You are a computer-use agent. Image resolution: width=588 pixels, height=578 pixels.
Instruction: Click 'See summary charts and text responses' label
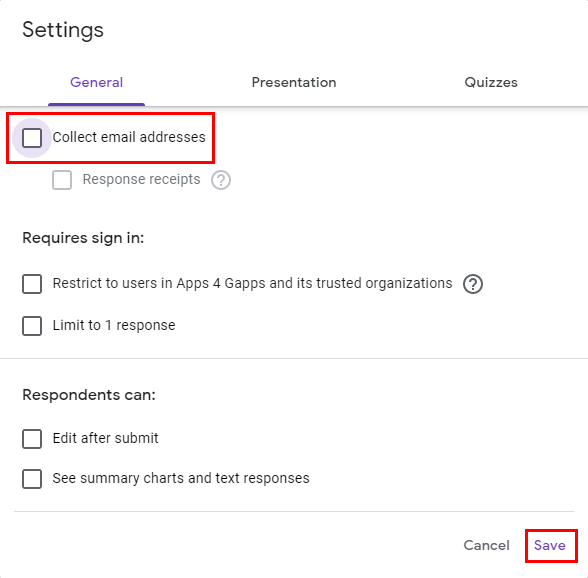[x=181, y=478]
